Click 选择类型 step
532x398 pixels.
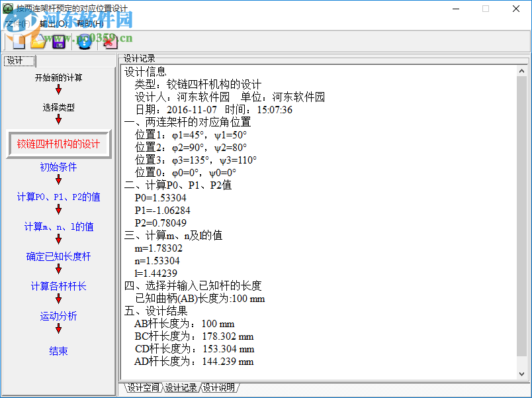pos(58,108)
